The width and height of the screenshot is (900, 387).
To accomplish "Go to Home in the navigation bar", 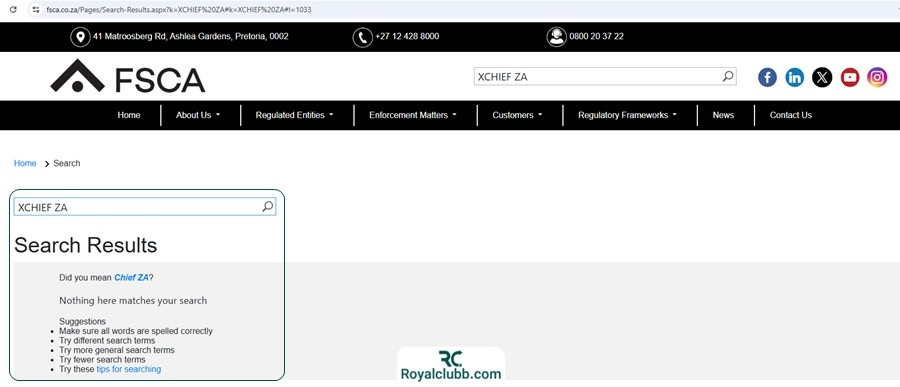I will 129,115.
